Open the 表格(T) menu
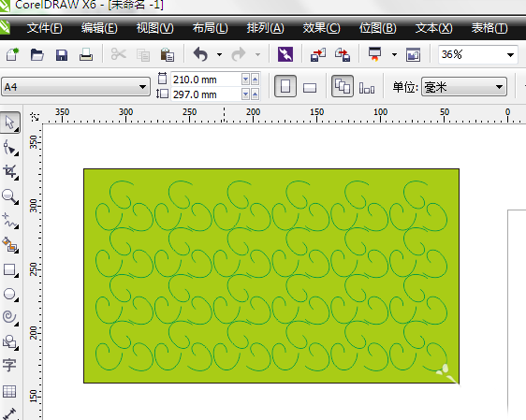 tap(489, 28)
